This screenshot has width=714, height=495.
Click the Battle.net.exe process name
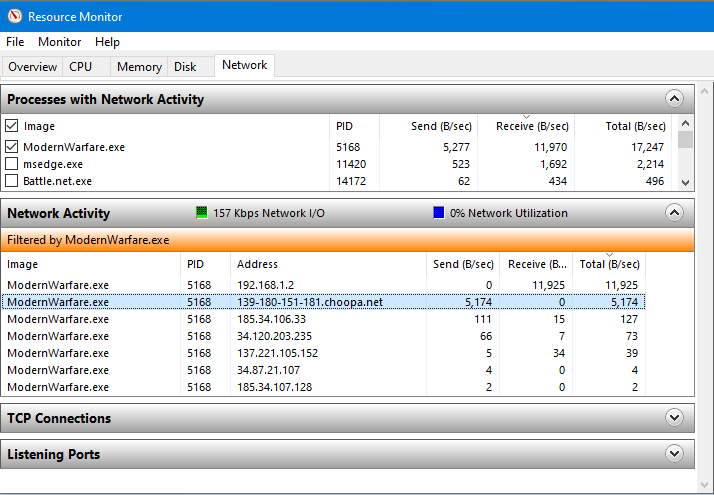57,181
